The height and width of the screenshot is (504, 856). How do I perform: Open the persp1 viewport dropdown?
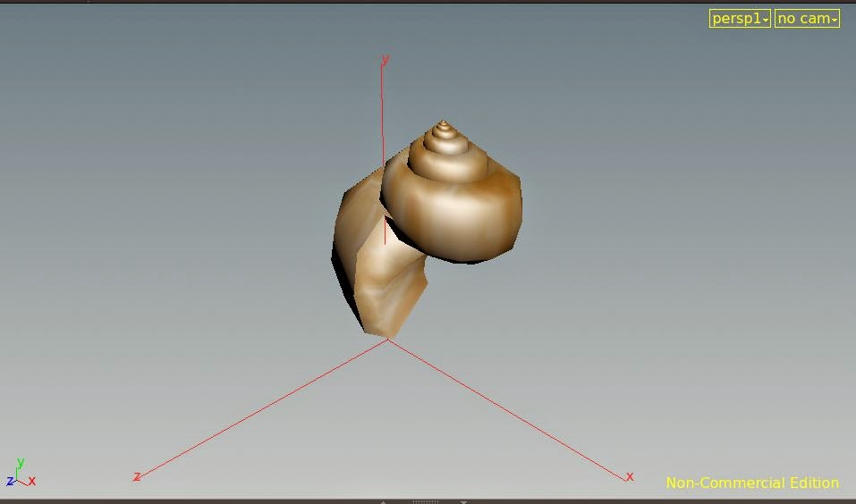739,19
